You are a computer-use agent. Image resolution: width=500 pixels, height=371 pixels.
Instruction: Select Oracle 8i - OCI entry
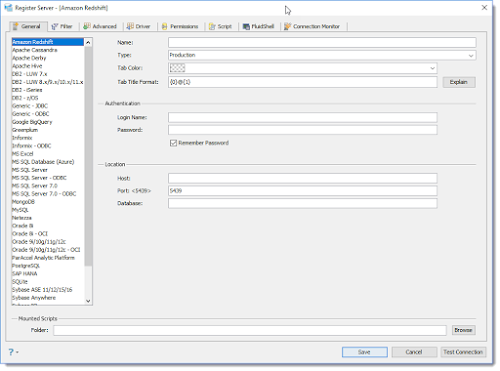click(48, 234)
